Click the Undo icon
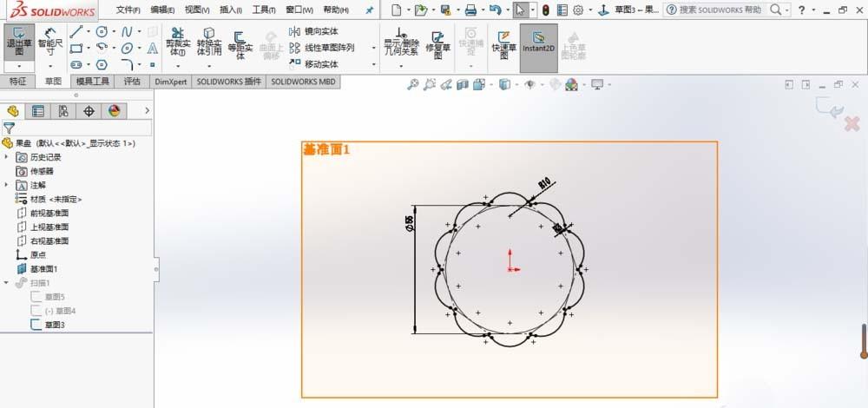868x408 pixels. tap(496, 10)
